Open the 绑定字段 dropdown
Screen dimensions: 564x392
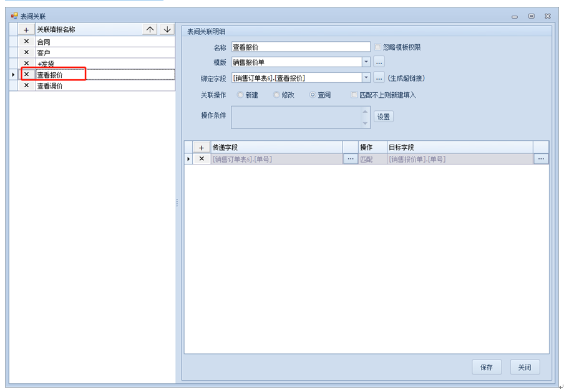click(366, 78)
